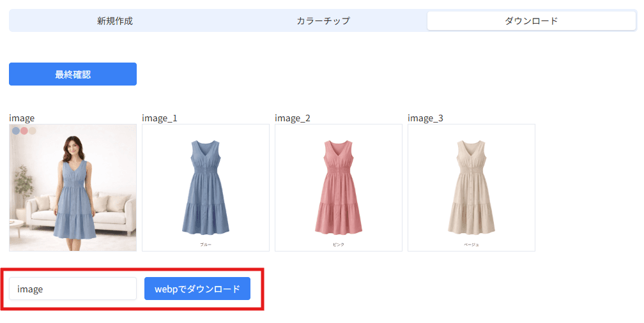644x323 pixels.
Task: Click the "image" label above the model photo
Action: coord(22,118)
